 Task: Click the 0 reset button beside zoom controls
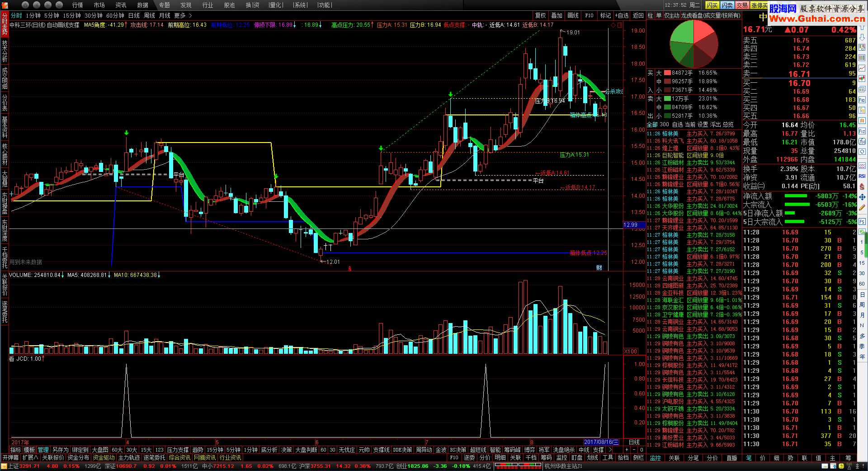[x=641, y=450]
